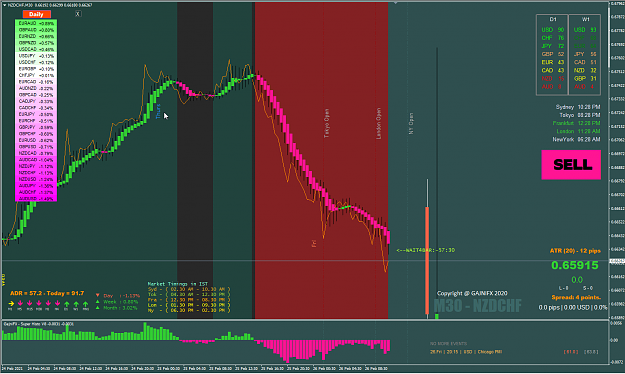Click the pink M5 down arrow
625x374 pixels.
click(x=20, y=304)
